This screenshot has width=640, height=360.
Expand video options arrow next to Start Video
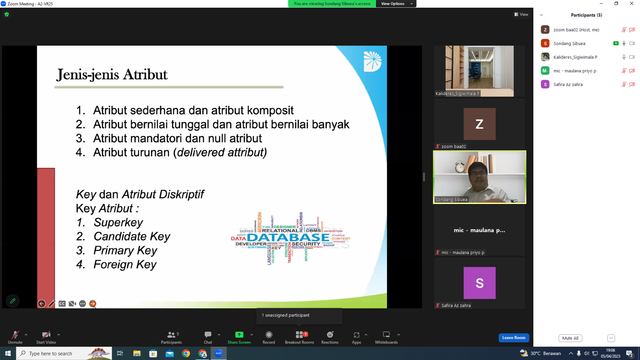click(59, 335)
